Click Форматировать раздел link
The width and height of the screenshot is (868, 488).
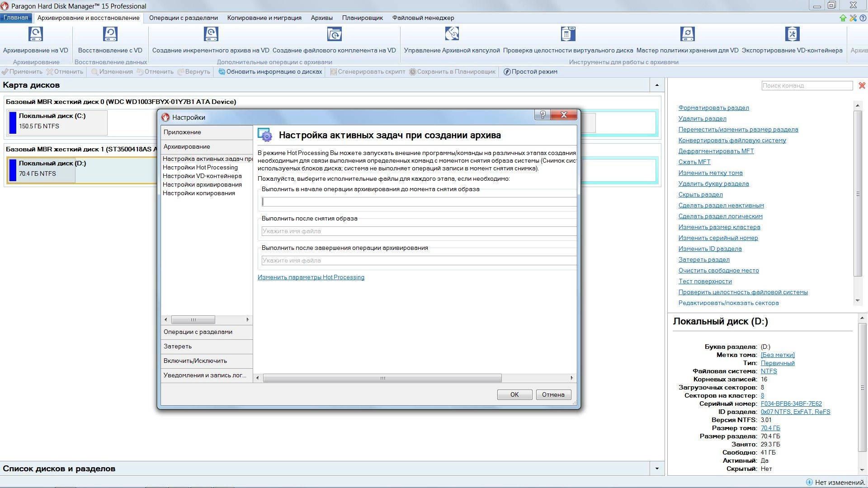(714, 108)
